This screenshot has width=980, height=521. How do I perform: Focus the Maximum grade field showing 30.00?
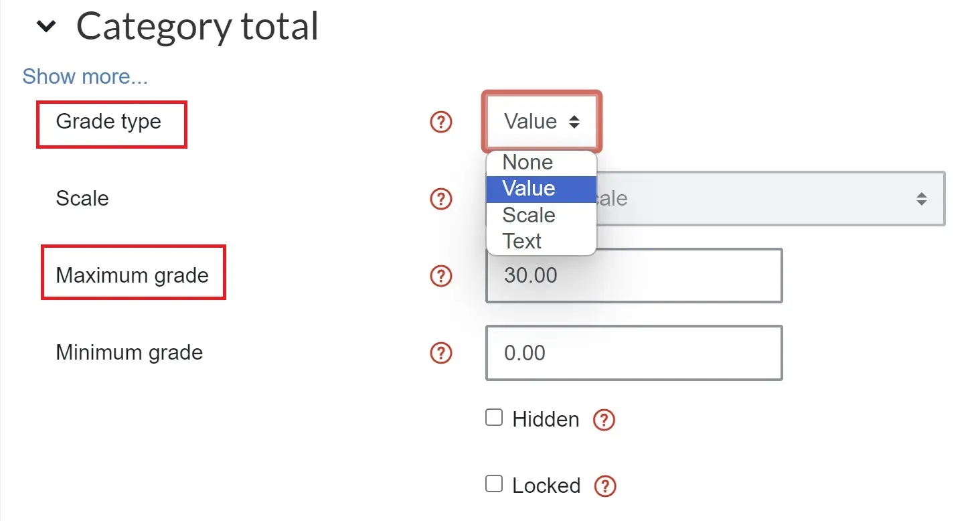634,275
